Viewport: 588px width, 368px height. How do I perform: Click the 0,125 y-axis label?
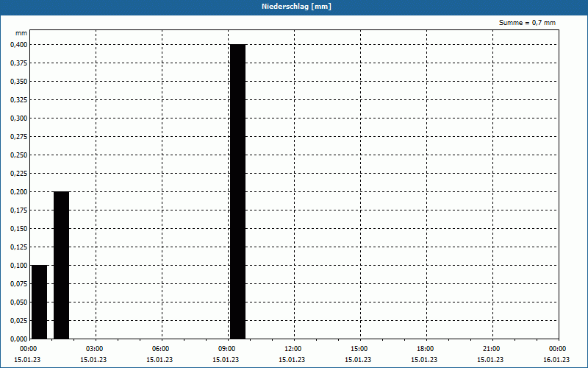click(x=19, y=247)
